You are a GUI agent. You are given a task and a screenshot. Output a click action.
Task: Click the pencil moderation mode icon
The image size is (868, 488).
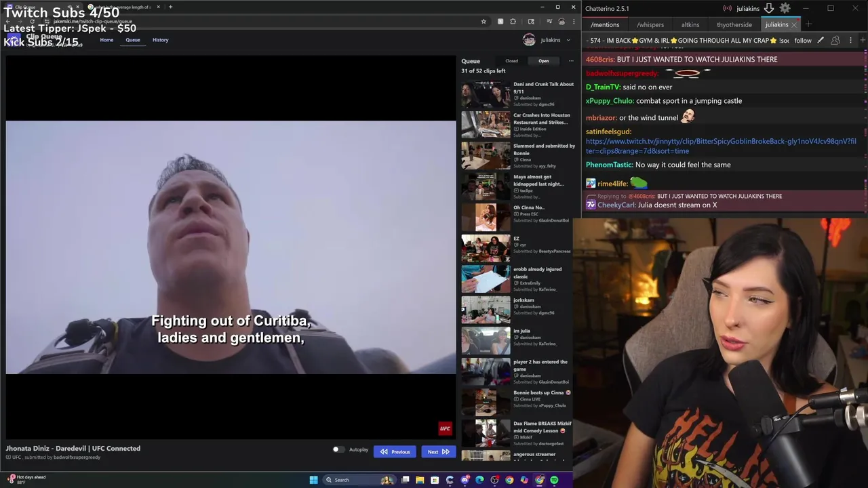pos(821,40)
